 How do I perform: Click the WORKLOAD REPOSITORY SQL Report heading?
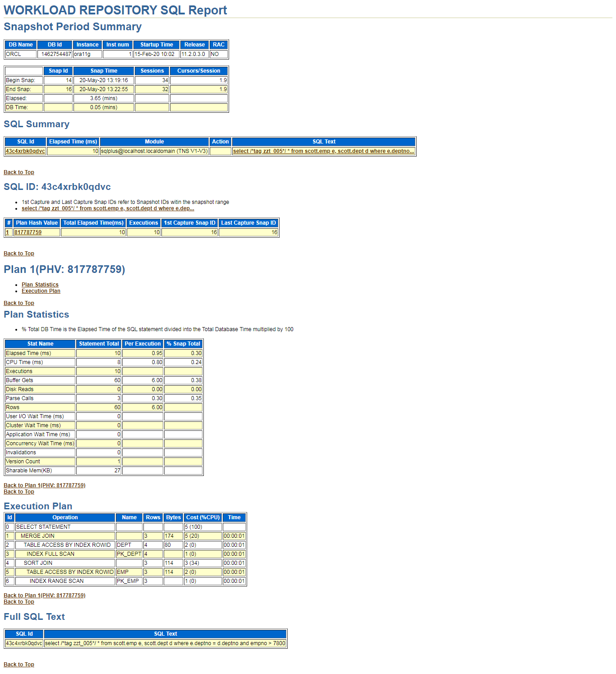click(x=115, y=10)
